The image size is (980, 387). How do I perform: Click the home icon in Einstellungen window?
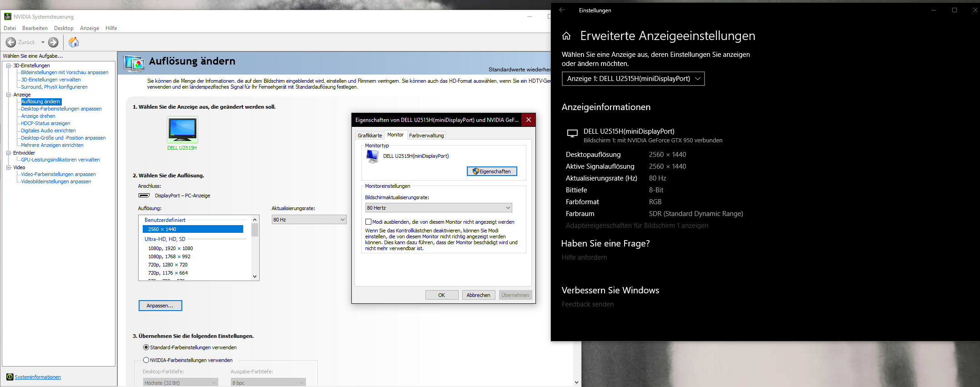[566, 36]
